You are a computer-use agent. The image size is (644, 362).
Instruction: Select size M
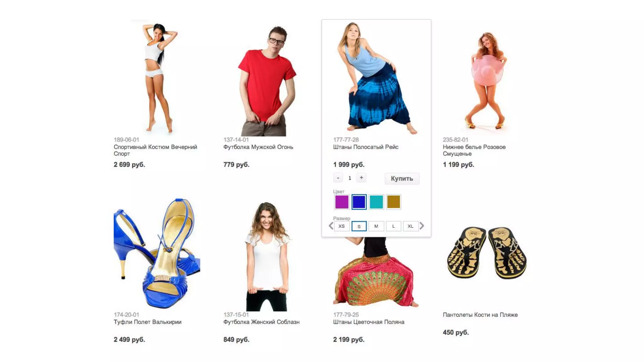click(x=376, y=226)
